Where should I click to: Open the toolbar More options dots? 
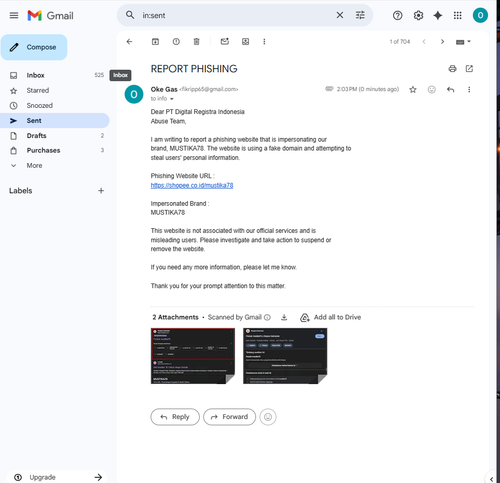point(264,42)
